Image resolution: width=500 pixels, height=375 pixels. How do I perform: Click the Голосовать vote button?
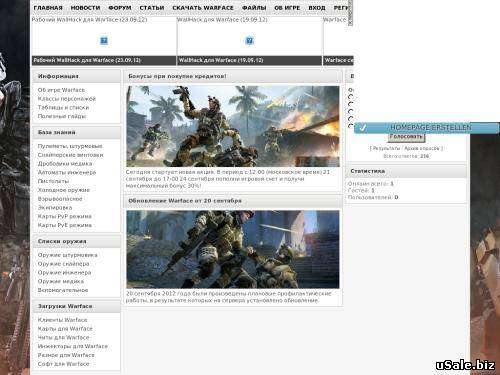pos(406,137)
